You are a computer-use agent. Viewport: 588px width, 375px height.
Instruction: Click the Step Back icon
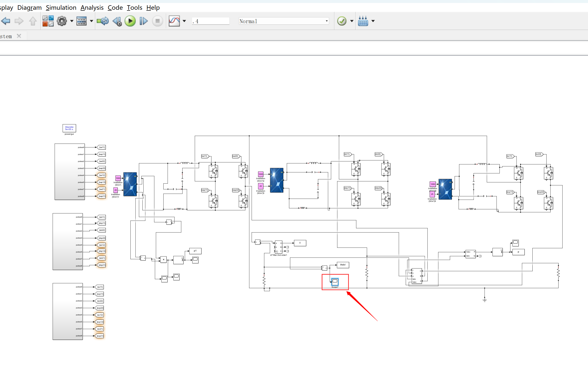point(117,21)
